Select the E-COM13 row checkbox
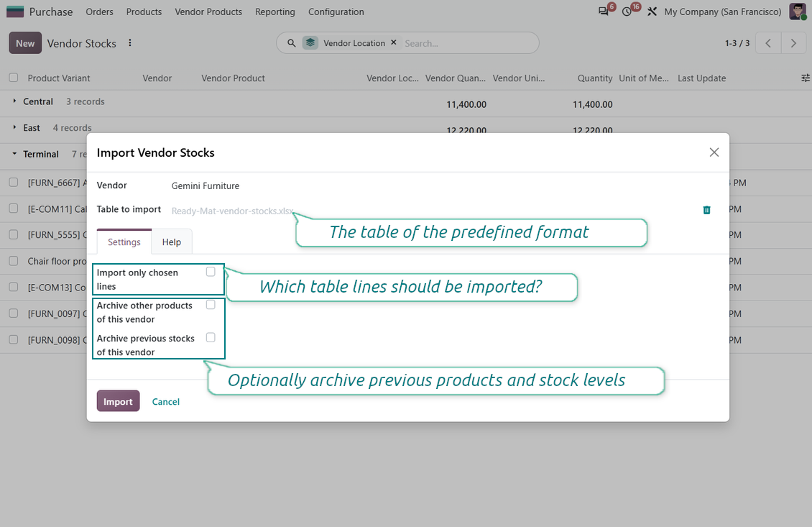 tap(14, 287)
